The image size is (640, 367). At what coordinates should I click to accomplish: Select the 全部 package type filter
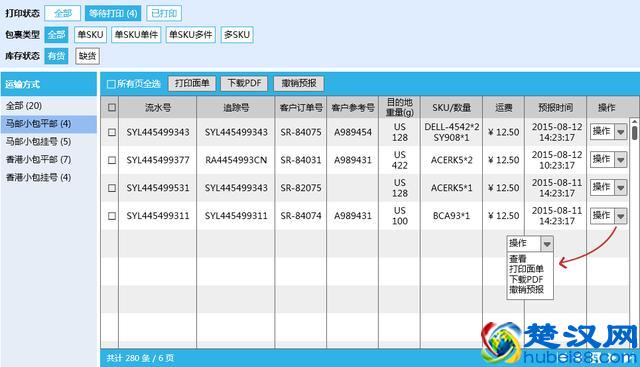[56, 35]
